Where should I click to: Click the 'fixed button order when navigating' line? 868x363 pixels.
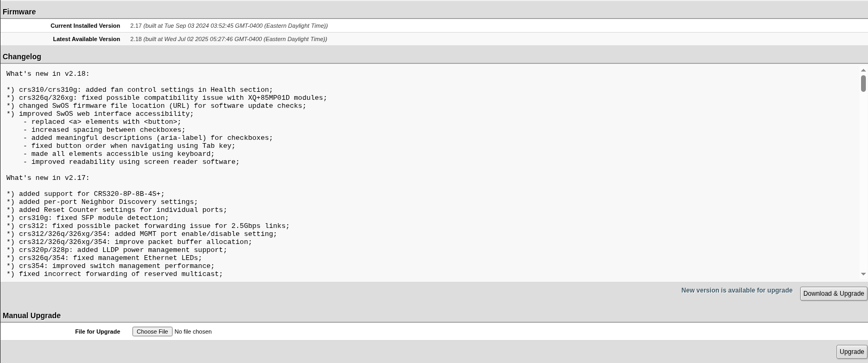pos(129,146)
